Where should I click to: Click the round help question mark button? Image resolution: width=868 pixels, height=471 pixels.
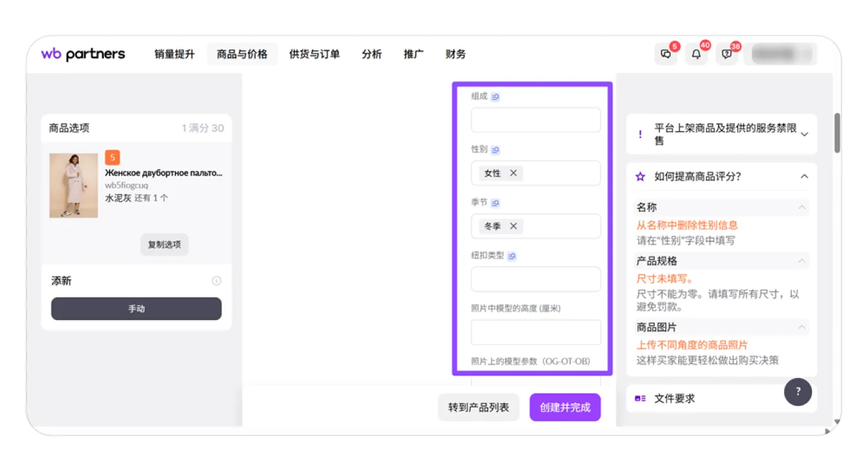pos(798,392)
